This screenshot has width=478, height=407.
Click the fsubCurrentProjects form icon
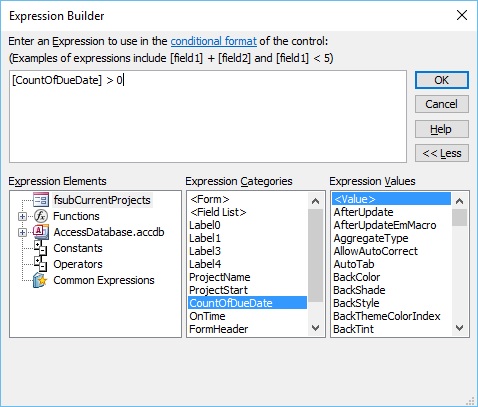pos(41,200)
